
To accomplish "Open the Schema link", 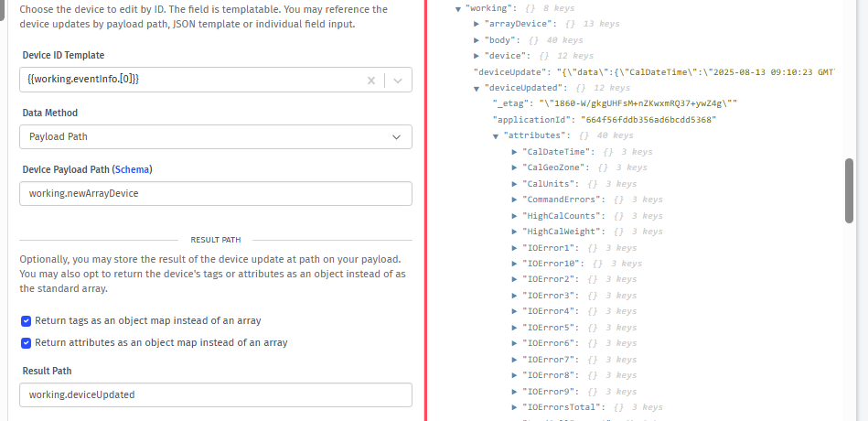I will tap(132, 169).
